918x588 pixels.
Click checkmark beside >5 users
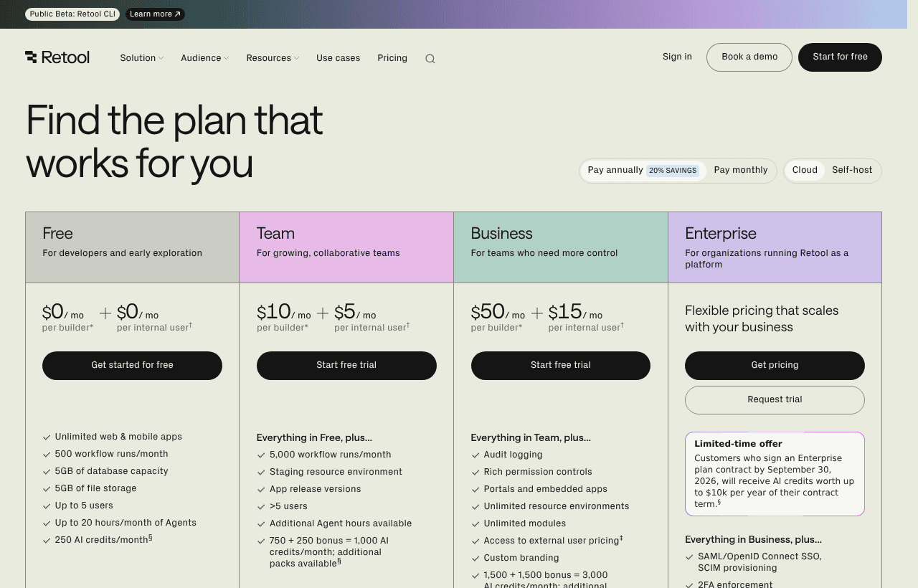click(261, 507)
